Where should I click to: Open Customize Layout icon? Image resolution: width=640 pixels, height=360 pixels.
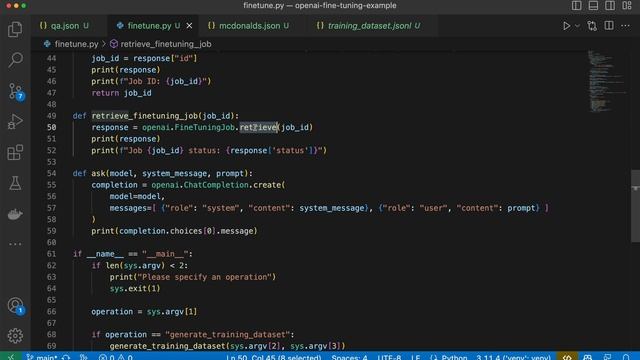coord(627,5)
